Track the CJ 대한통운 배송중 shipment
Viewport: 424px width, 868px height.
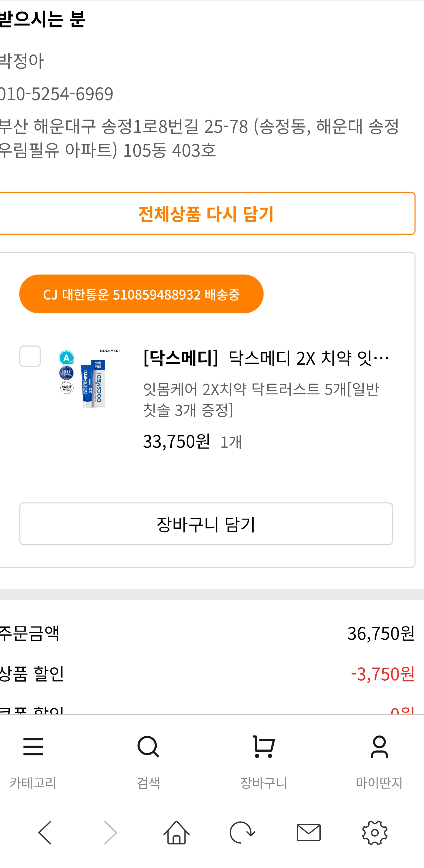(141, 294)
